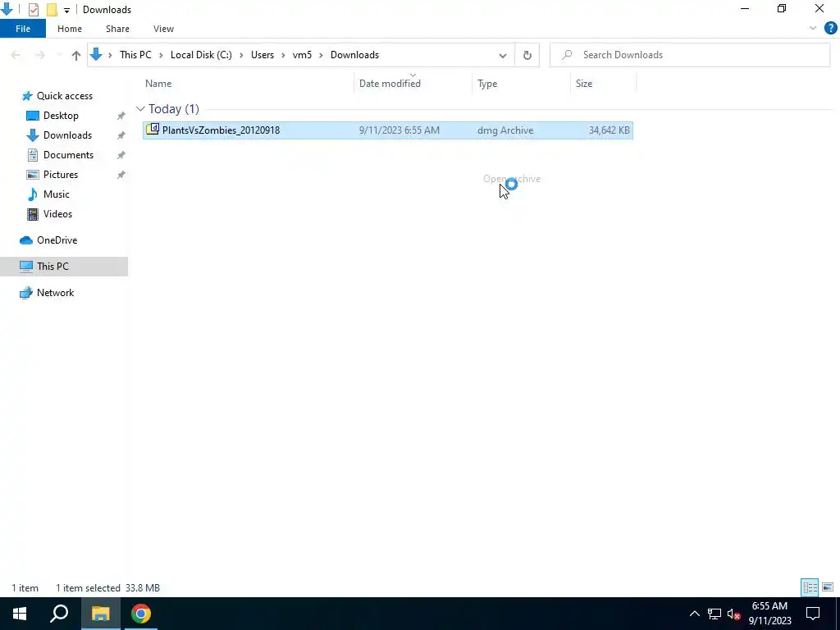
Task: Sort by the Name column header
Action: (x=158, y=84)
